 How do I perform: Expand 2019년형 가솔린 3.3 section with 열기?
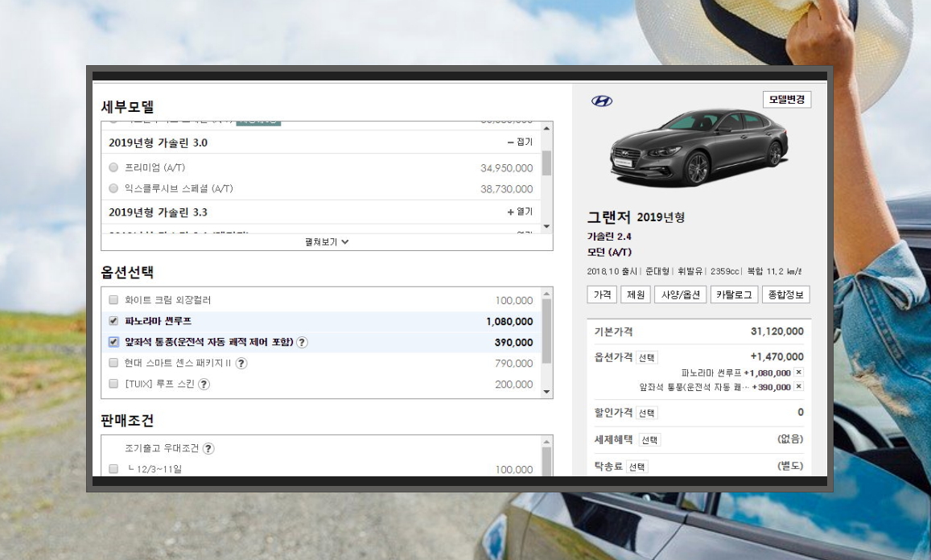(520, 212)
